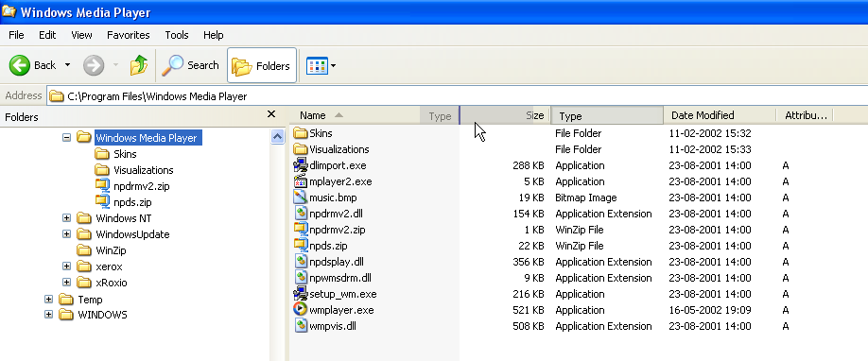This screenshot has height=361, width=868.
Task: Select npds.zip in the folder tree
Action: [132, 202]
